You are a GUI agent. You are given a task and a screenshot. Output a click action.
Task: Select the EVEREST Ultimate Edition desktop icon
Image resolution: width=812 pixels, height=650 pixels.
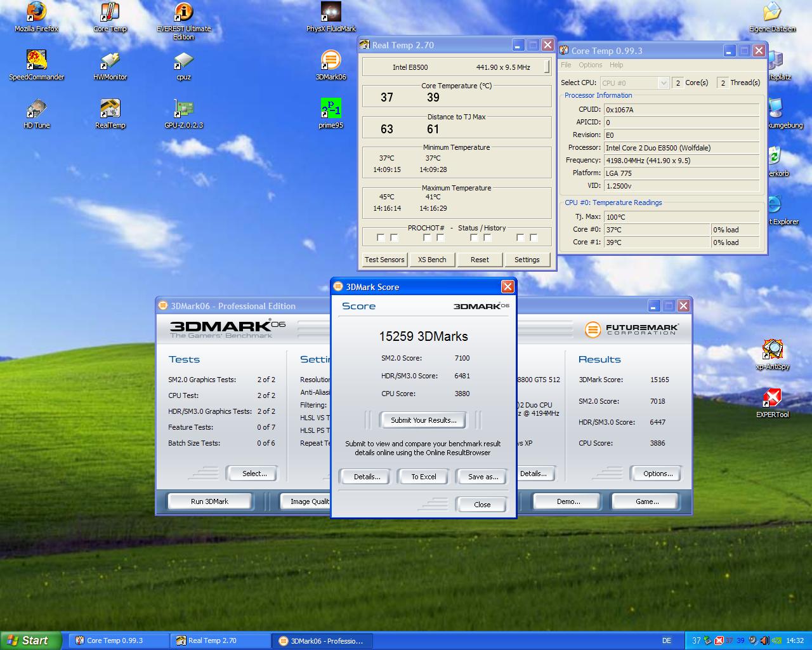[183, 21]
